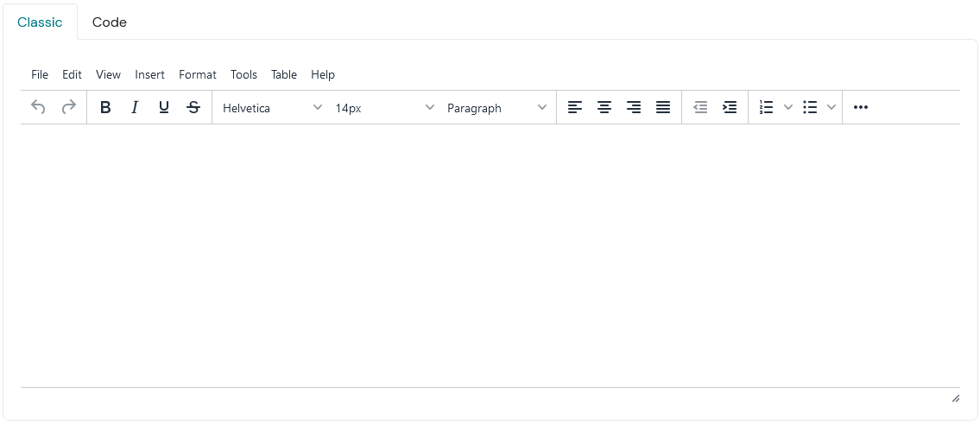
Task: Align text to the left
Action: coord(575,107)
